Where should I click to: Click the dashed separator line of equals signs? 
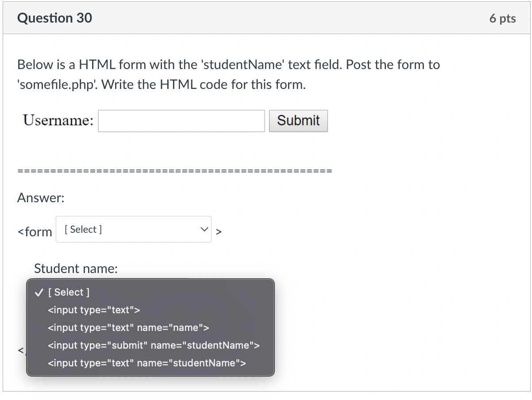[x=174, y=170]
